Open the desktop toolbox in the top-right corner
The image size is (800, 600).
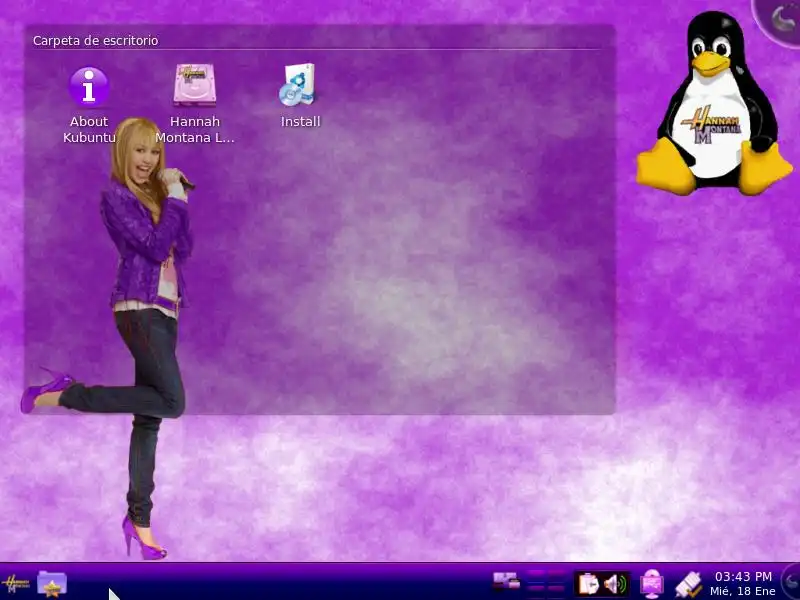pos(780,20)
